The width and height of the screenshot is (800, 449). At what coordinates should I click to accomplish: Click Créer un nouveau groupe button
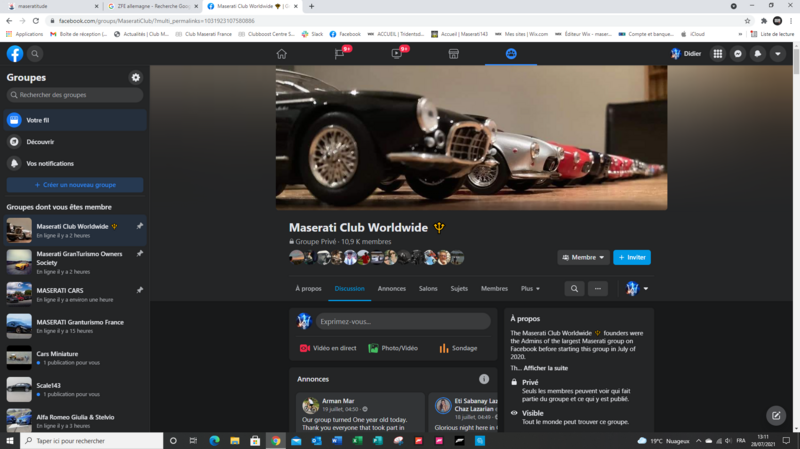[x=75, y=185]
